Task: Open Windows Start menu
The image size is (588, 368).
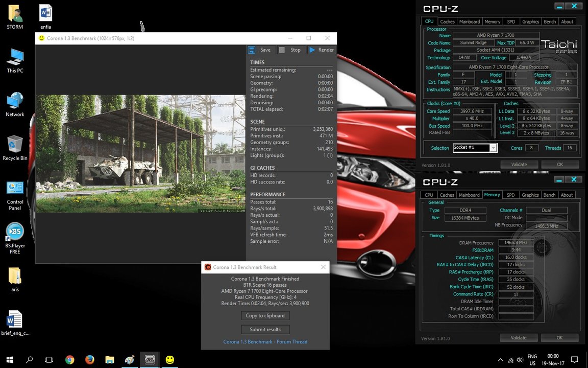Action: (x=10, y=360)
